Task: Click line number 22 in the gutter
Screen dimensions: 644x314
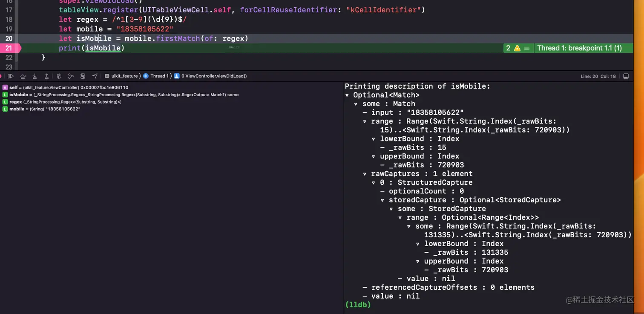Action: click(x=9, y=58)
